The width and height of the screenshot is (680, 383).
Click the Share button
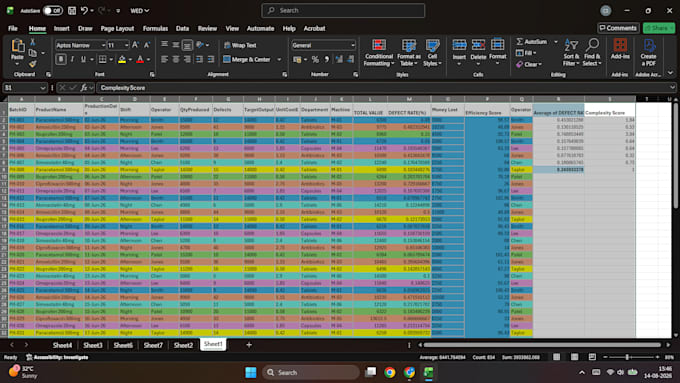(x=659, y=28)
